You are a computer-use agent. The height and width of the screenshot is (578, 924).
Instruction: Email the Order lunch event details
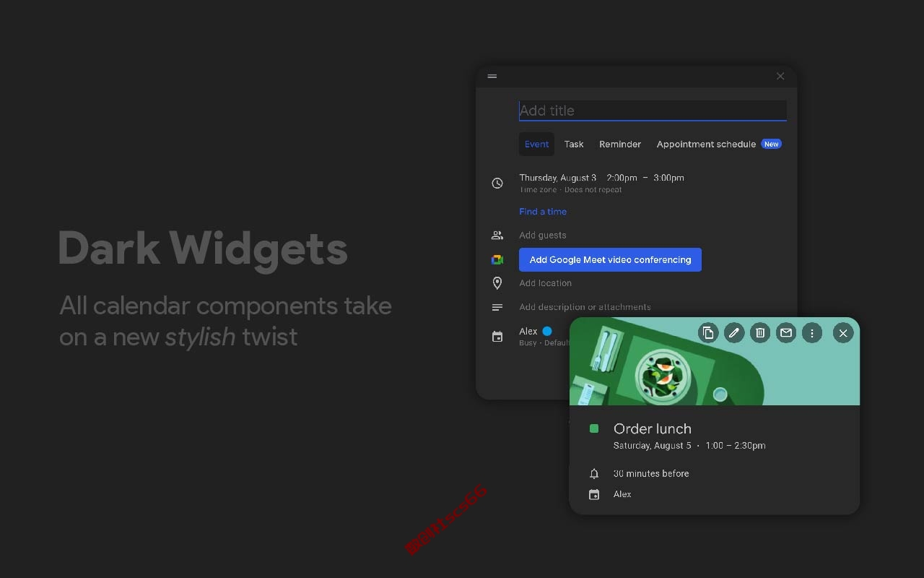coord(786,332)
